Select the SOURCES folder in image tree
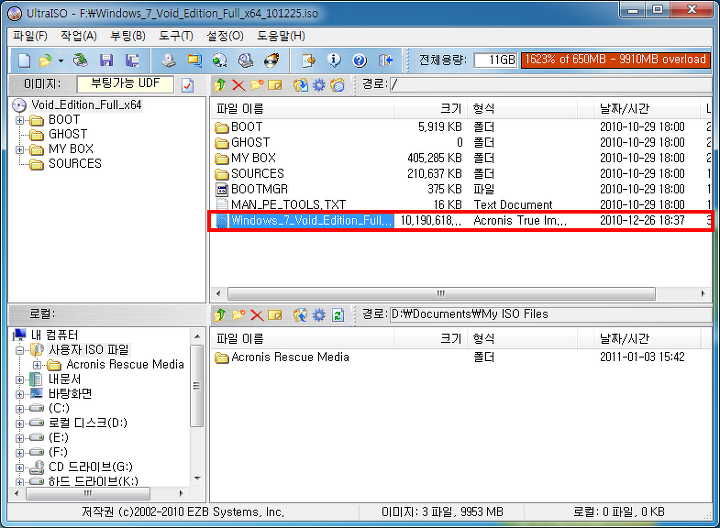This screenshot has height=528, width=720. (x=75, y=164)
